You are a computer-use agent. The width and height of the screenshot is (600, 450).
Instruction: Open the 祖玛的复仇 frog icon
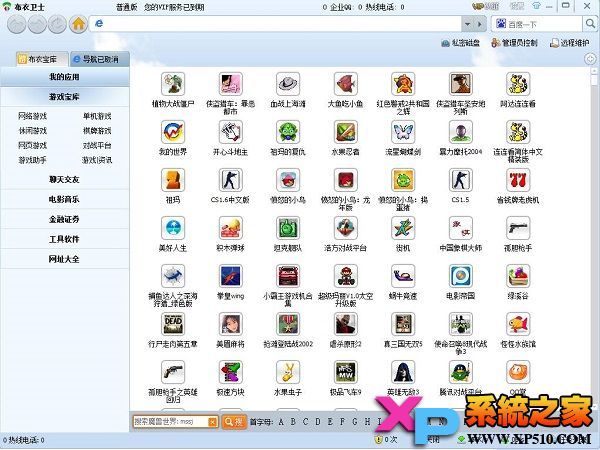288,132
